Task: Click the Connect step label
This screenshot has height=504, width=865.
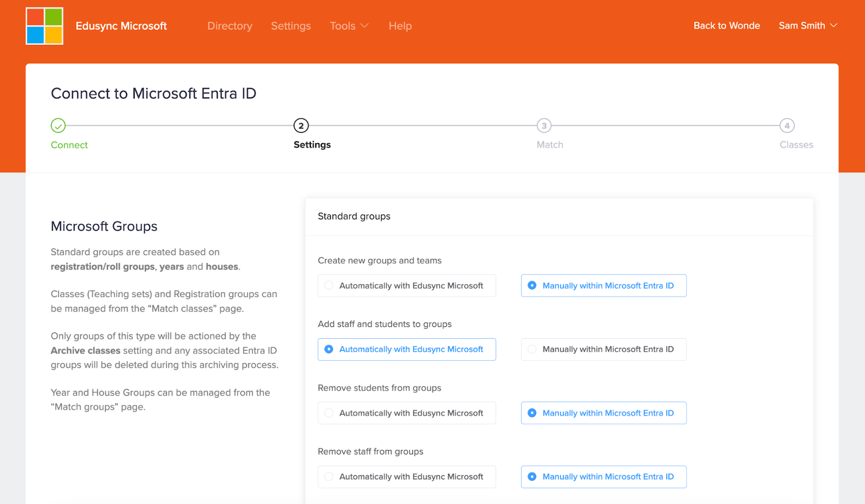Action: tap(69, 145)
